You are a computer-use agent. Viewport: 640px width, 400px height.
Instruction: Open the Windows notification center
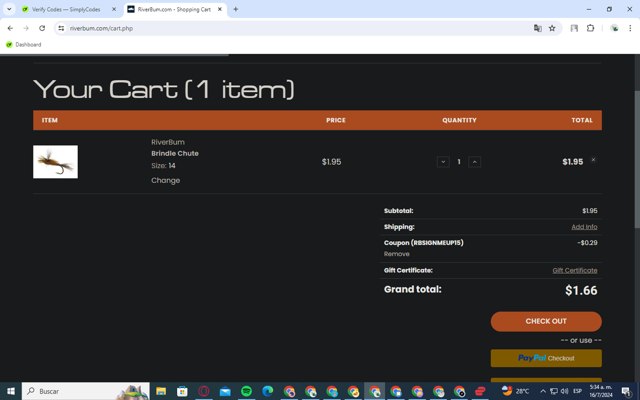point(627,391)
